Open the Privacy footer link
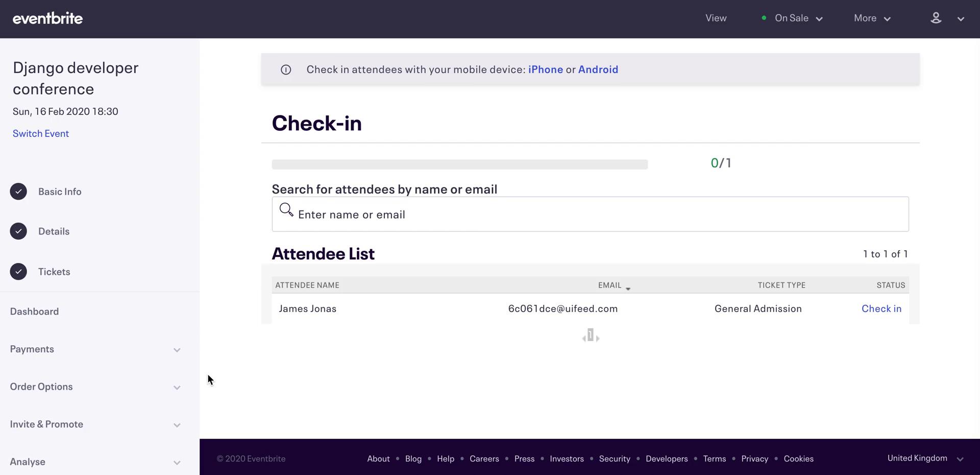 click(754, 459)
